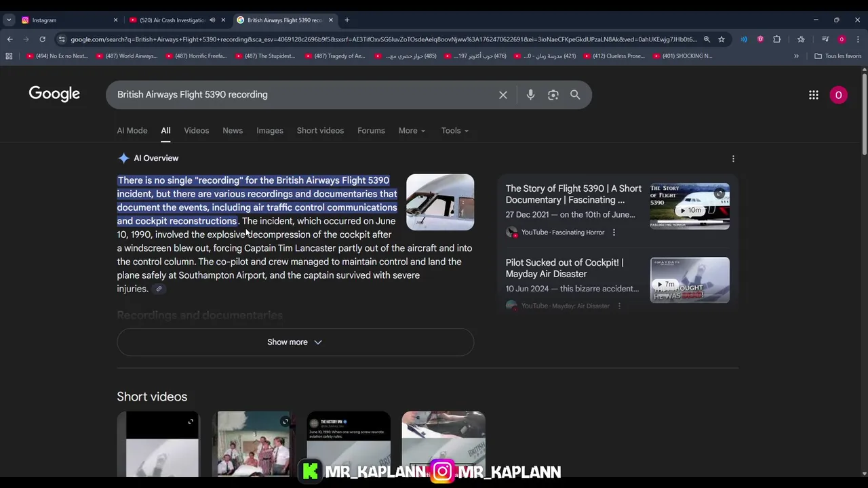
Task: Open the media controls music-note icon
Action: [825, 39]
